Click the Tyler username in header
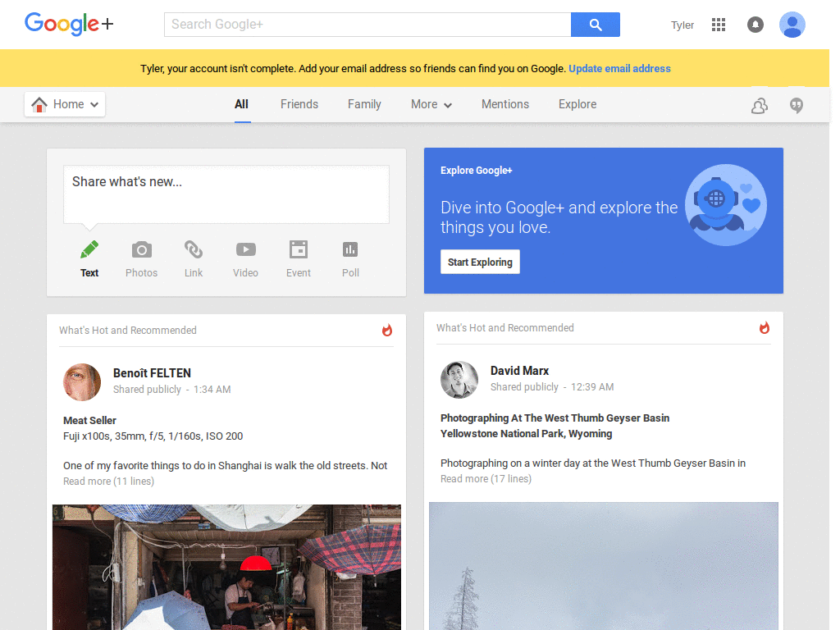This screenshot has height=630, width=840. 682,25
